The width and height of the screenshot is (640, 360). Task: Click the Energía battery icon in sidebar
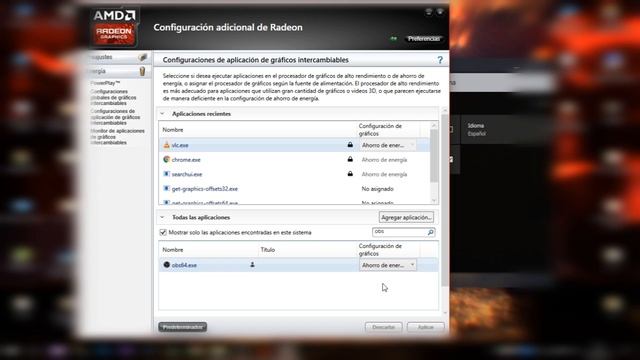click(x=142, y=71)
